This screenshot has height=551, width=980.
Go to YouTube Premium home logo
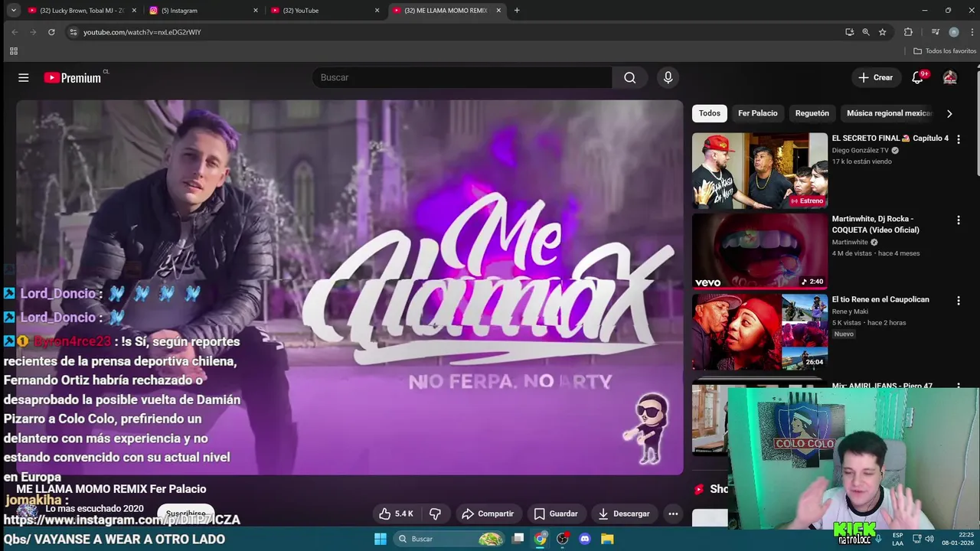point(73,77)
